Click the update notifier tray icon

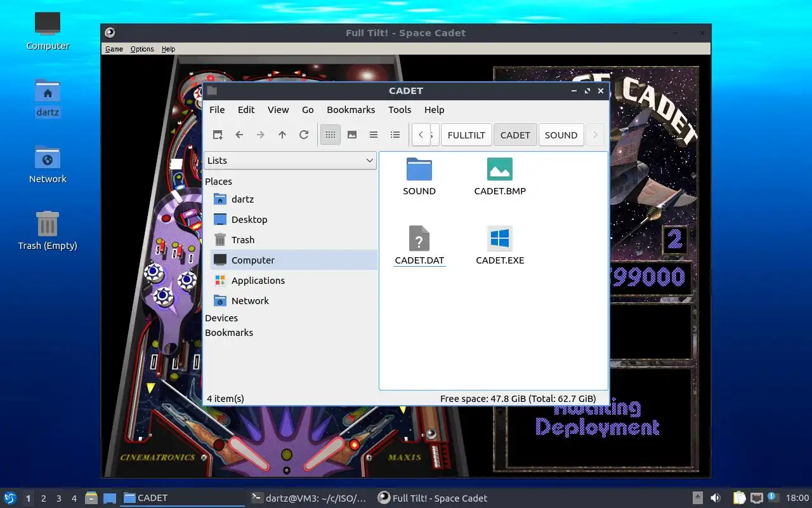coord(773,497)
